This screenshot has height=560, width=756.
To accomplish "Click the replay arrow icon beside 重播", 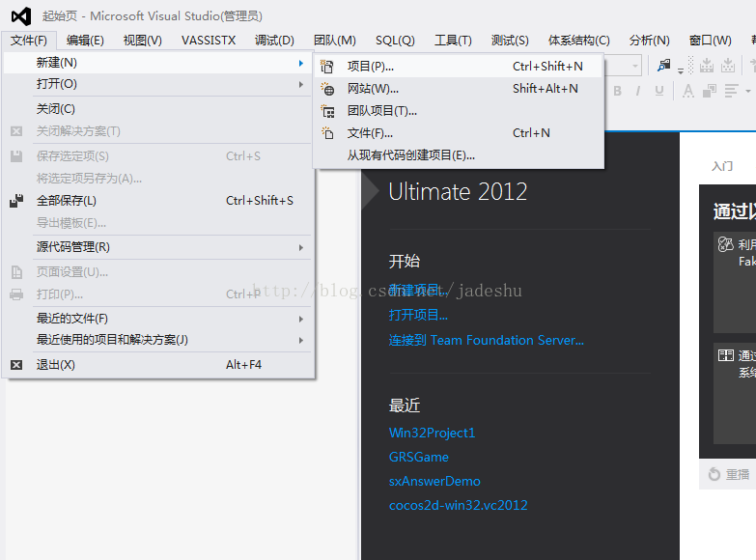I will click(714, 474).
